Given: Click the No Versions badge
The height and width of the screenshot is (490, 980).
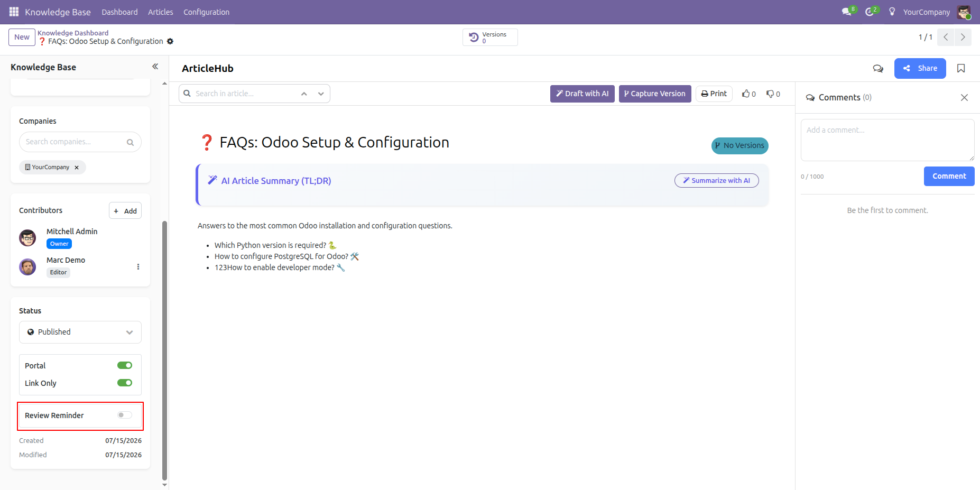Looking at the screenshot, I should 739,145.
